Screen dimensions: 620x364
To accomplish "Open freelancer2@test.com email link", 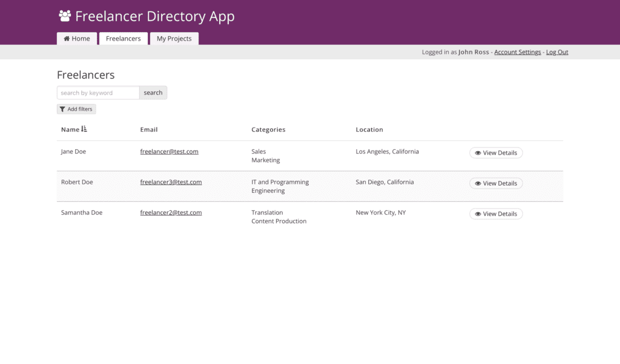I will tap(171, 213).
